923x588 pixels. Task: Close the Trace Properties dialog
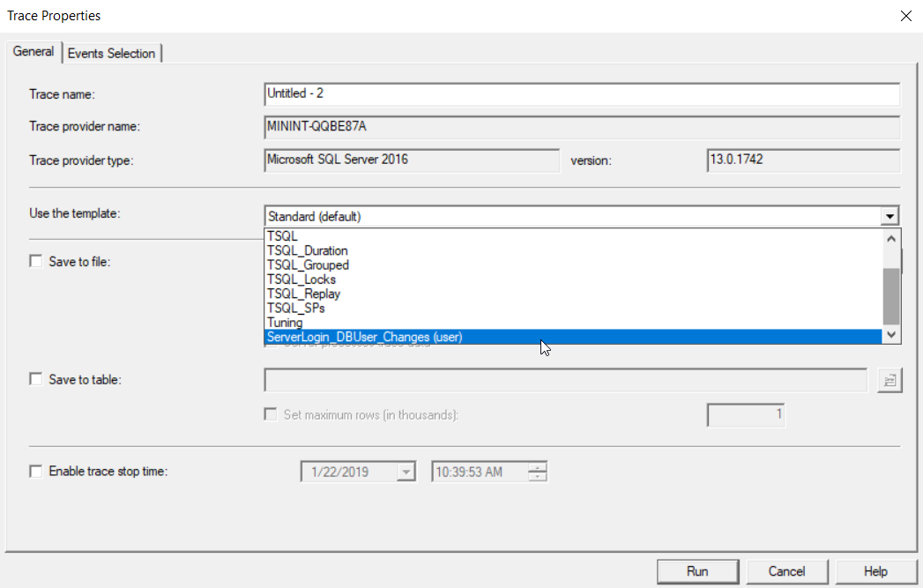(905, 16)
